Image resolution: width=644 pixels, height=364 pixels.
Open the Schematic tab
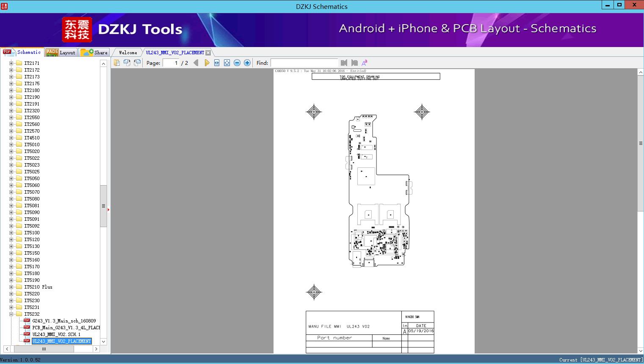point(22,52)
